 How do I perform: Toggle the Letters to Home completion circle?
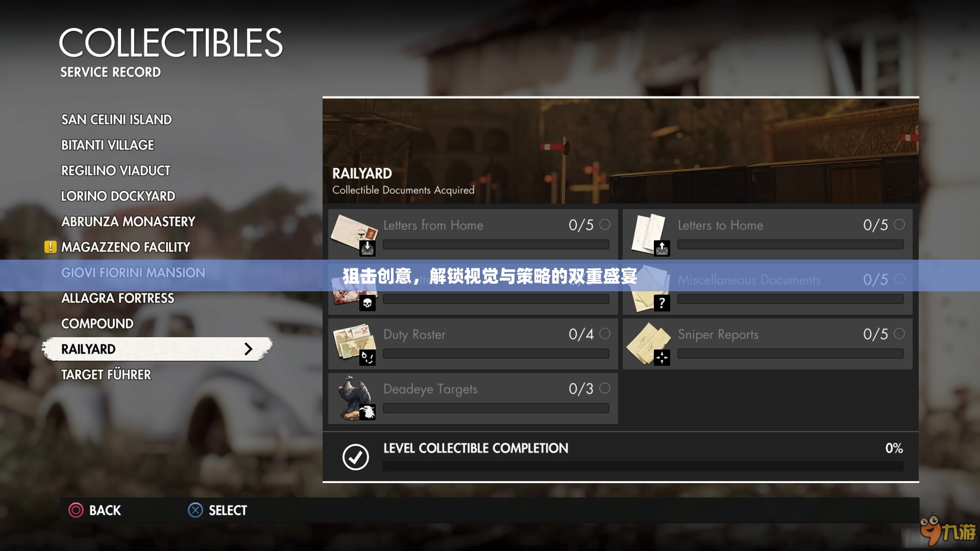[x=899, y=224]
